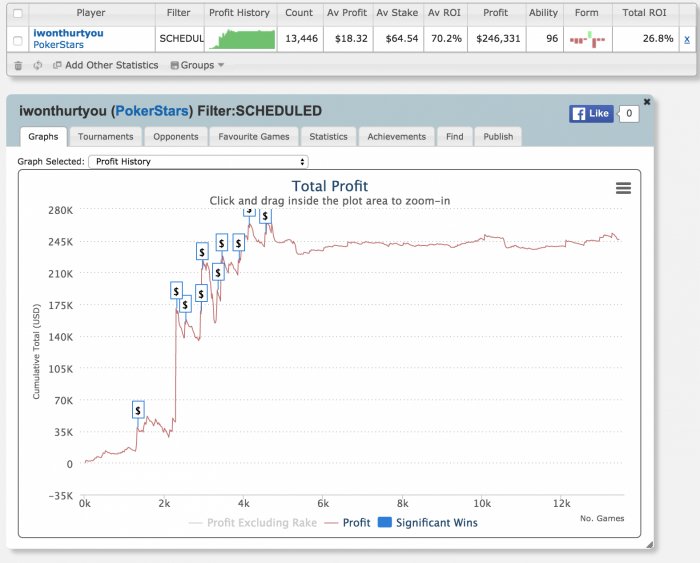Click the significant win marker near 35K

pyautogui.click(x=138, y=409)
